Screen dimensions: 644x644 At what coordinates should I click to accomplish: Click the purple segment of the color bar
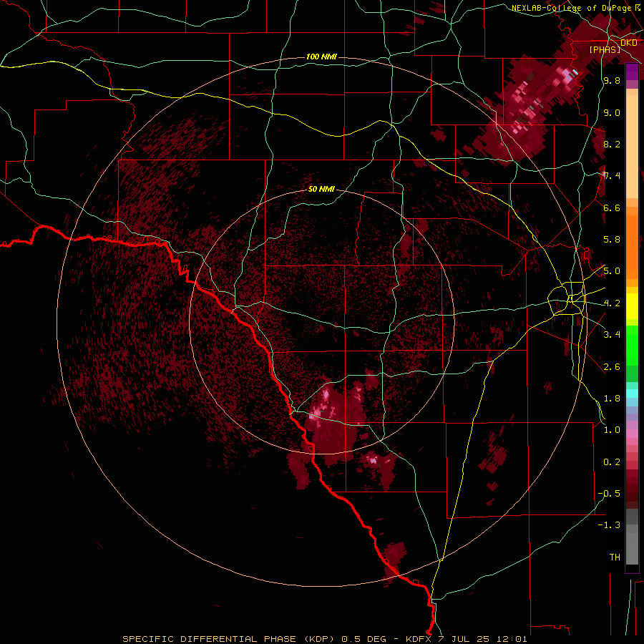pyautogui.click(x=632, y=72)
